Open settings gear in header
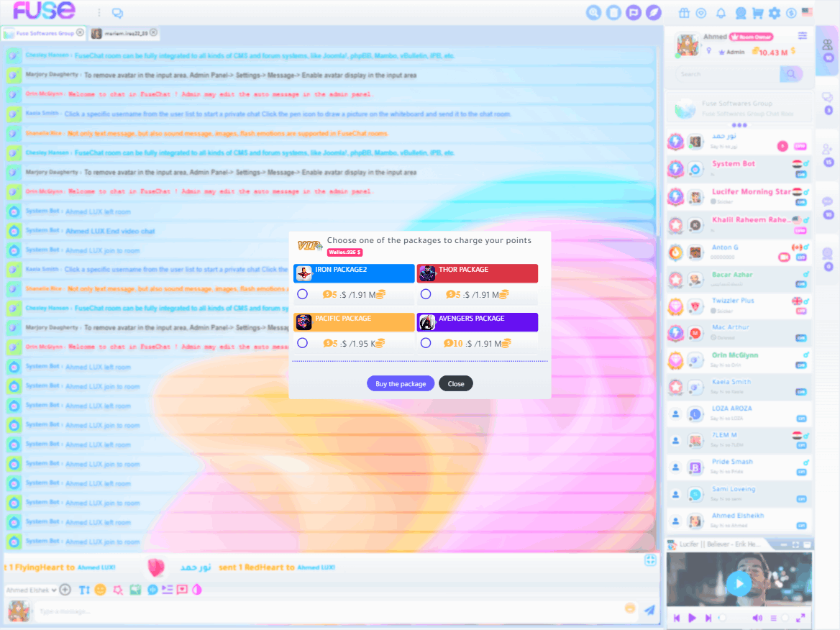The width and height of the screenshot is (840, 630). coord(775,13)
